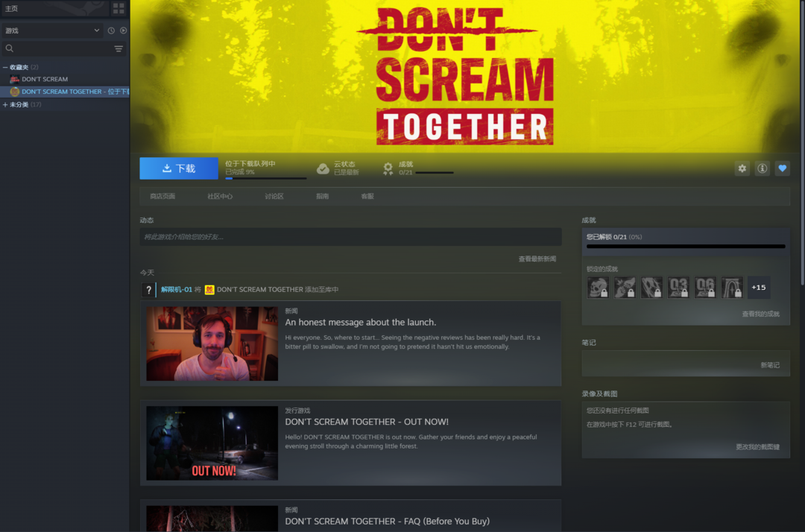Screen dimensions: 805x532
Task: Click the recent activity clock icon
Action: 111,31
